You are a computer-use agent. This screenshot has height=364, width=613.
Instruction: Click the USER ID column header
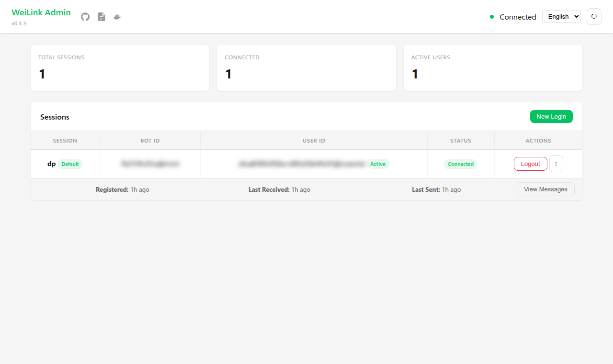click(314, 141)
